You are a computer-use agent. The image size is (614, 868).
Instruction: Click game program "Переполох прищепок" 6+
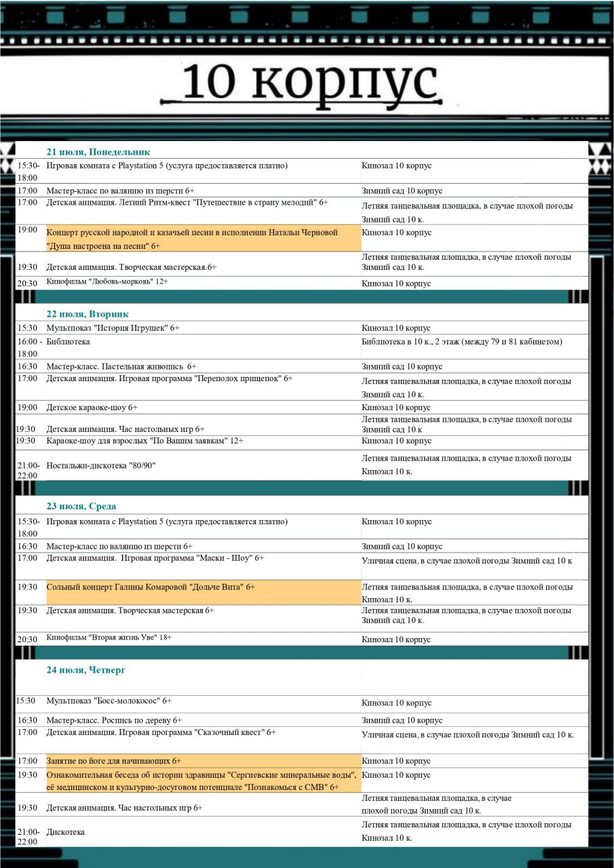tap(170, 378)
